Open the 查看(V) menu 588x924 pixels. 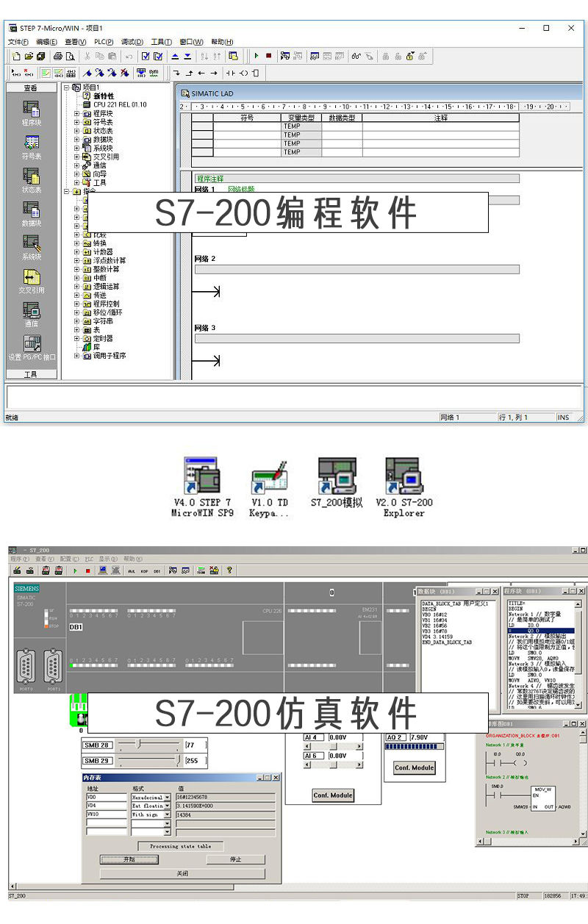click(76, 42)
